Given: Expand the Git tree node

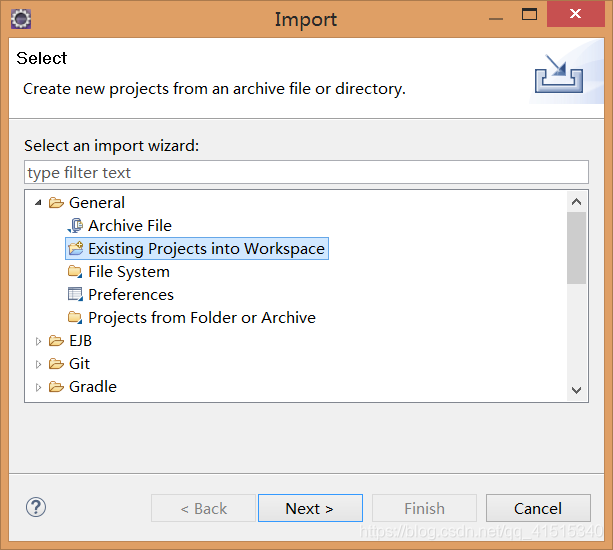Looking at the screenshot, I should pos(38,364).
